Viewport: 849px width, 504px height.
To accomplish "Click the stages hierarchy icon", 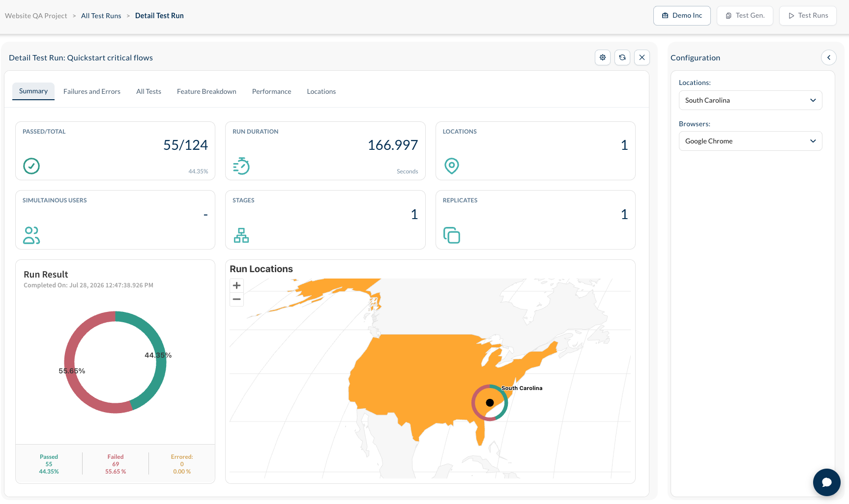I will tap(241, 235).
